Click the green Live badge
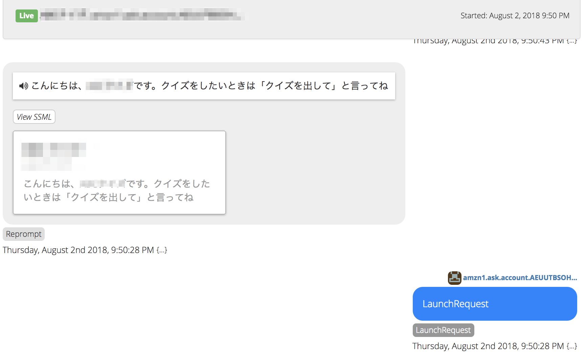The height and width of the screenshot is (364, 588). (26, 16)
